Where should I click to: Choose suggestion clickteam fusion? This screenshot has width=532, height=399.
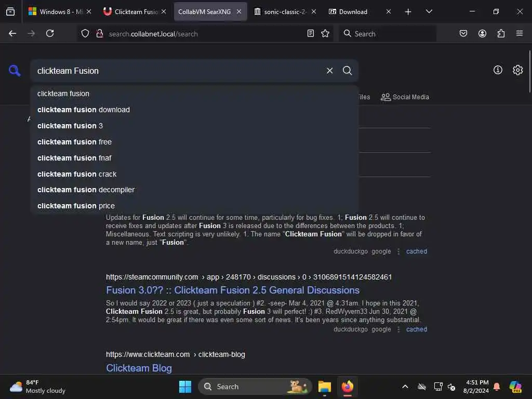(194, 94)
